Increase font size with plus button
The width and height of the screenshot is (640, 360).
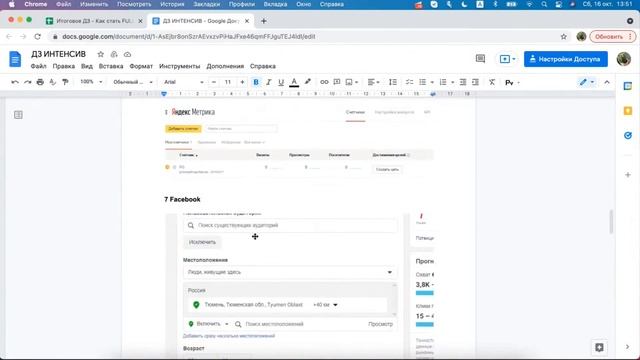click(242, 82)
